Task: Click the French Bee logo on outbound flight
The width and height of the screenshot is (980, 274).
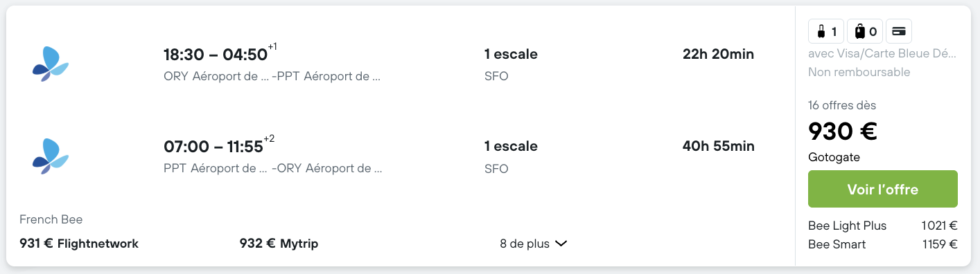Action: point(51,64)
